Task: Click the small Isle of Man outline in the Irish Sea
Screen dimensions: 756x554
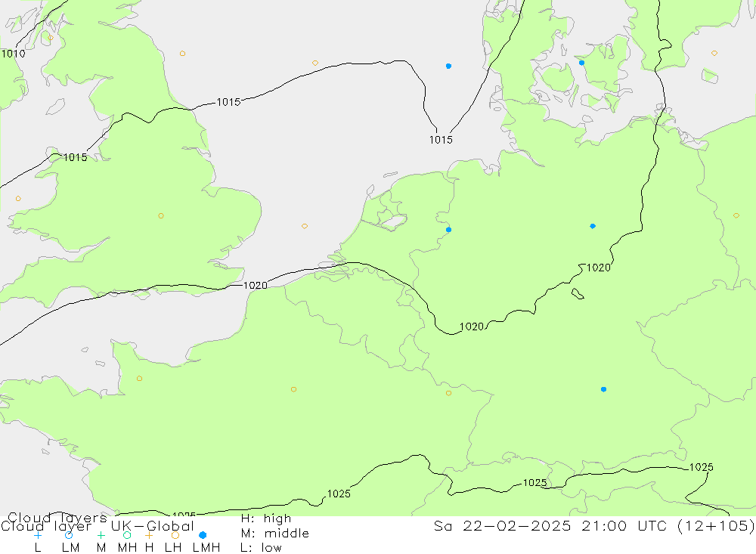Action: tap(55, 107)
